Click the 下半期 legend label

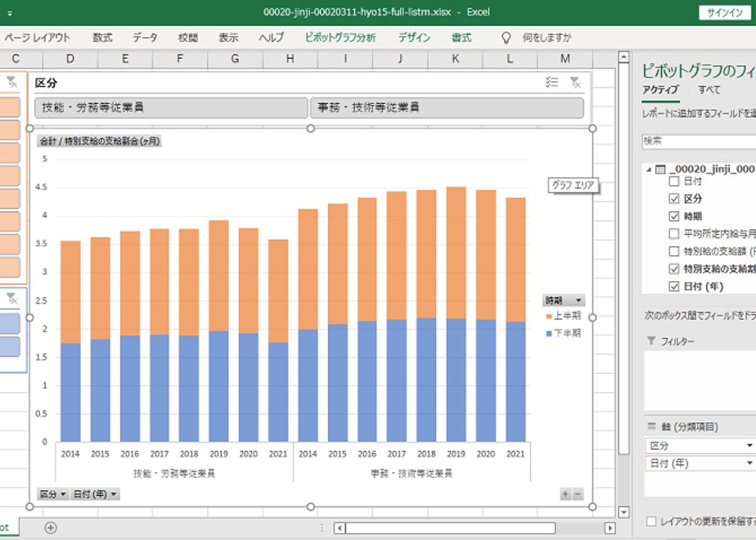point(567,334)
